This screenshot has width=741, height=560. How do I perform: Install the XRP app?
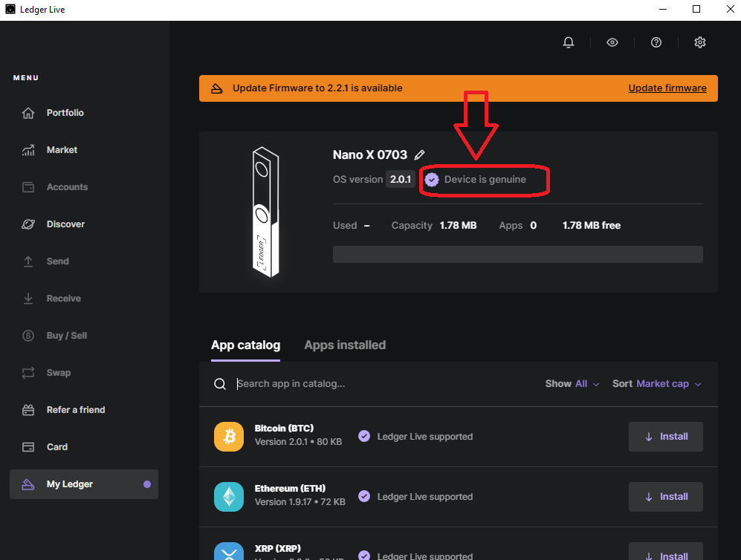point(665,551)
